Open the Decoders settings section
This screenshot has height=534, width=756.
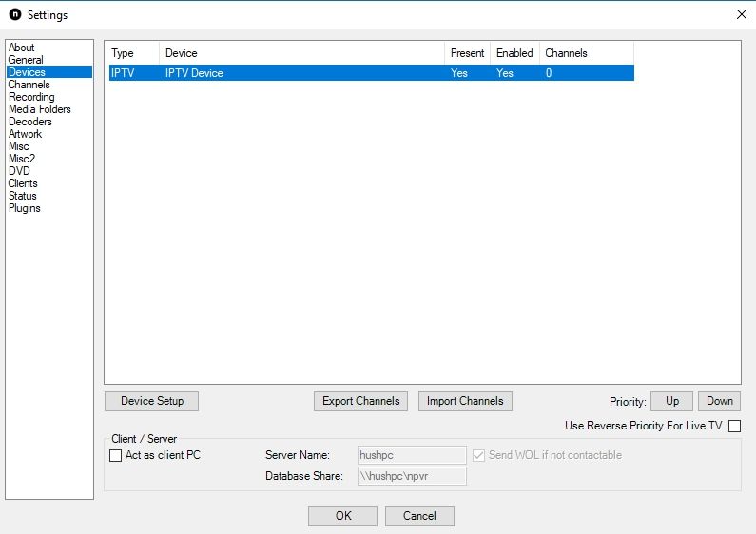click(29, 122)
